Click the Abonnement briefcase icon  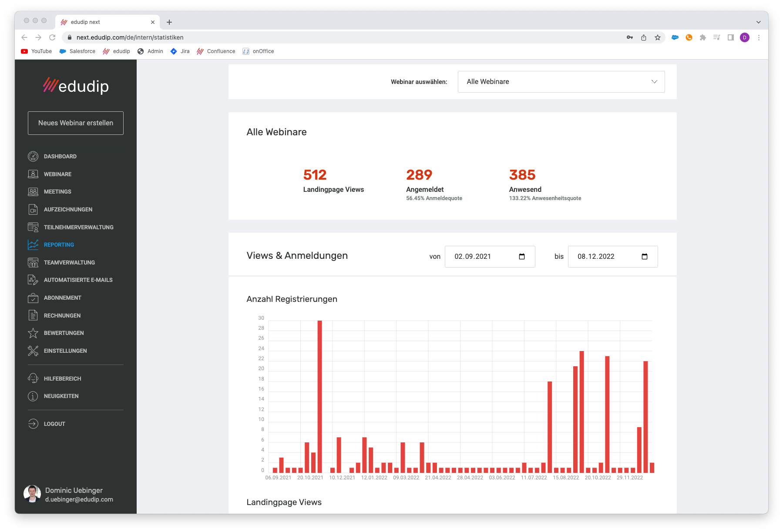click(33, 298)
